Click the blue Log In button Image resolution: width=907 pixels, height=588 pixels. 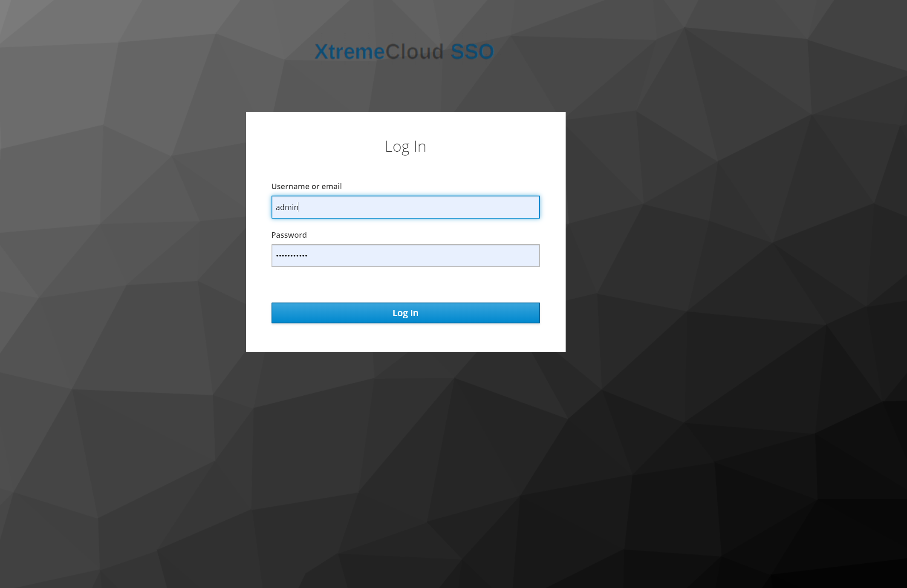coord(405,313)
